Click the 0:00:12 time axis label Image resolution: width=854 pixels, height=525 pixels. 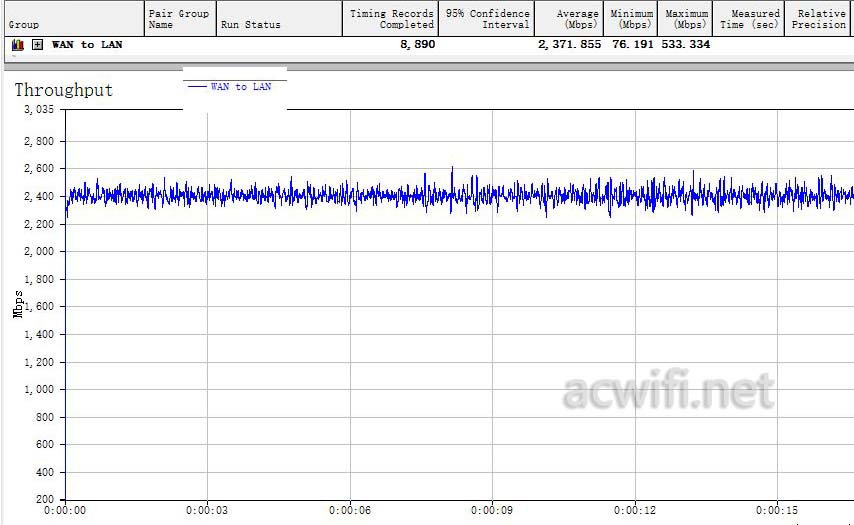coord(635,510)
